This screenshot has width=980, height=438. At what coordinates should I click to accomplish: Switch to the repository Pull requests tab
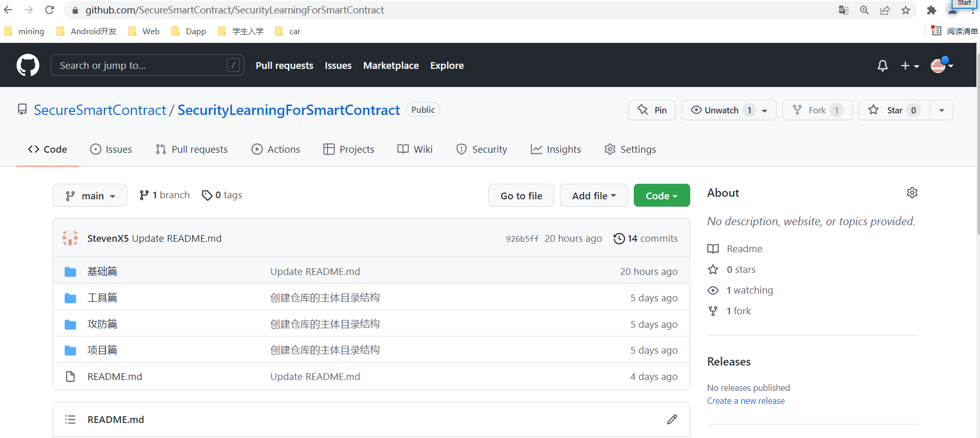click(x=191, y=149)
